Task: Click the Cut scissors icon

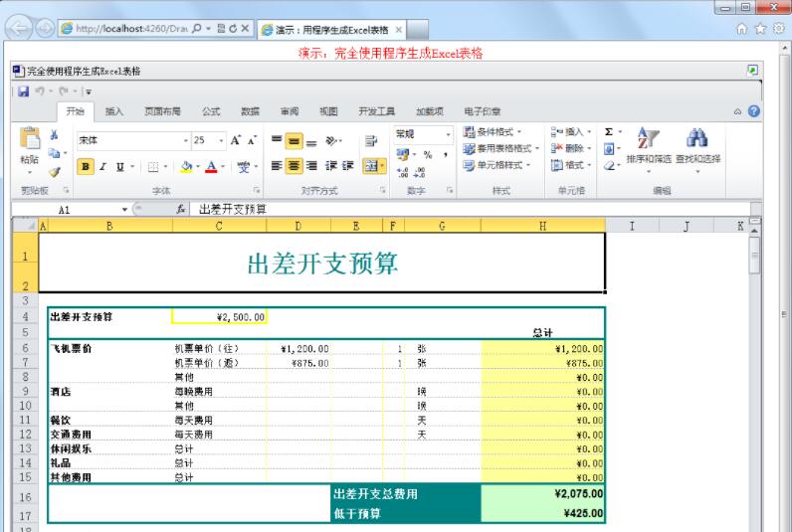Action: pyautogui.click(x=54, y=135)
